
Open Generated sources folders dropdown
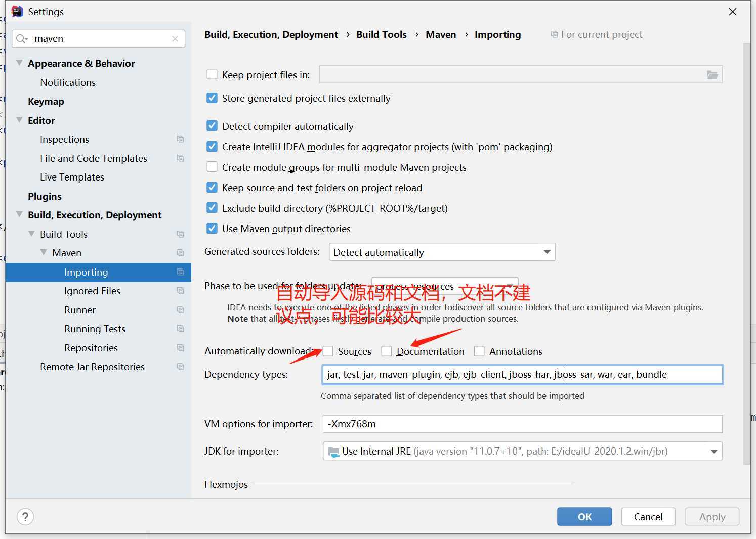442,252
